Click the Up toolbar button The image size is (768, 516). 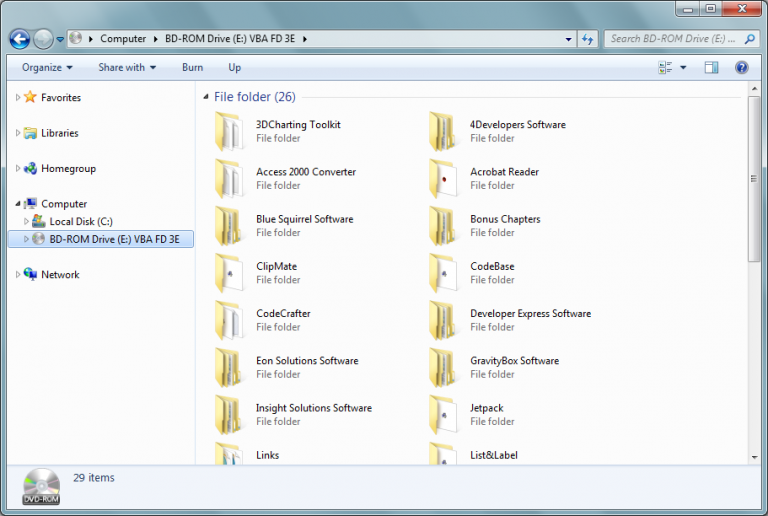[x=234, y=67]
